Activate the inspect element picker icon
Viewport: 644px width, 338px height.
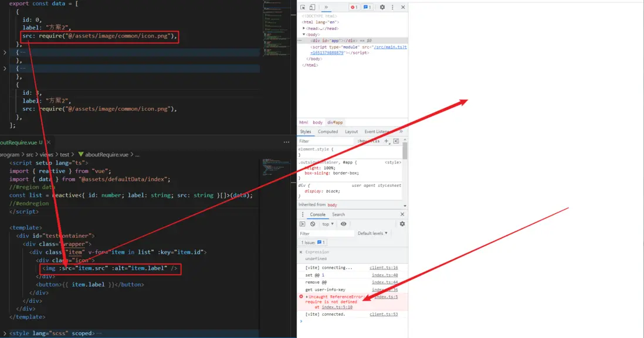click(303, 7)
